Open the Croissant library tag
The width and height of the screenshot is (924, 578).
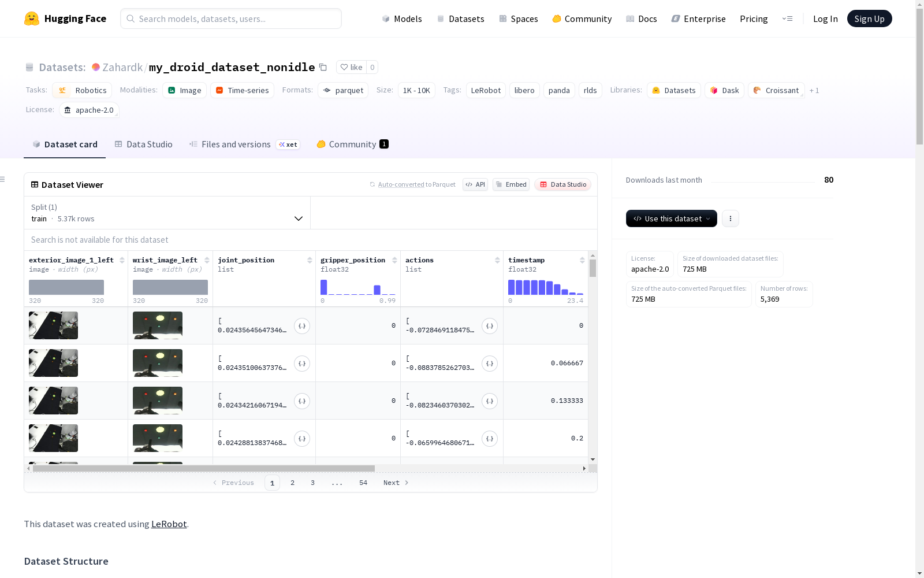click(776, 90)
